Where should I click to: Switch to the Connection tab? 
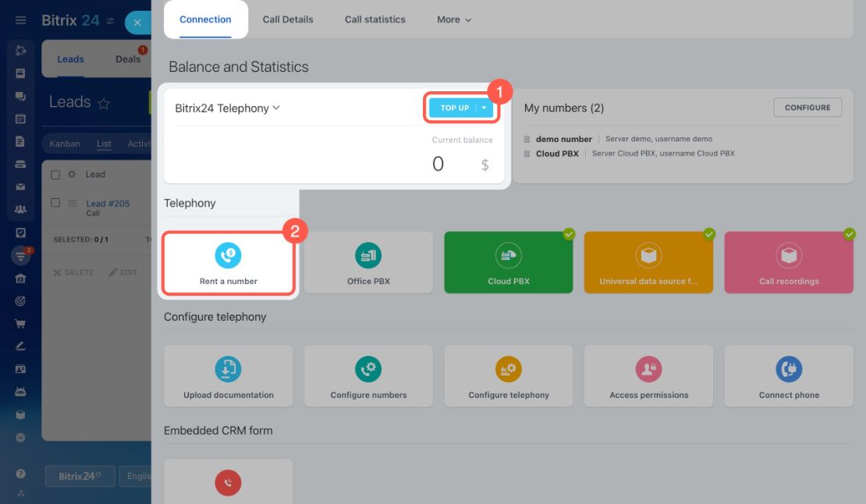(205, 20)
